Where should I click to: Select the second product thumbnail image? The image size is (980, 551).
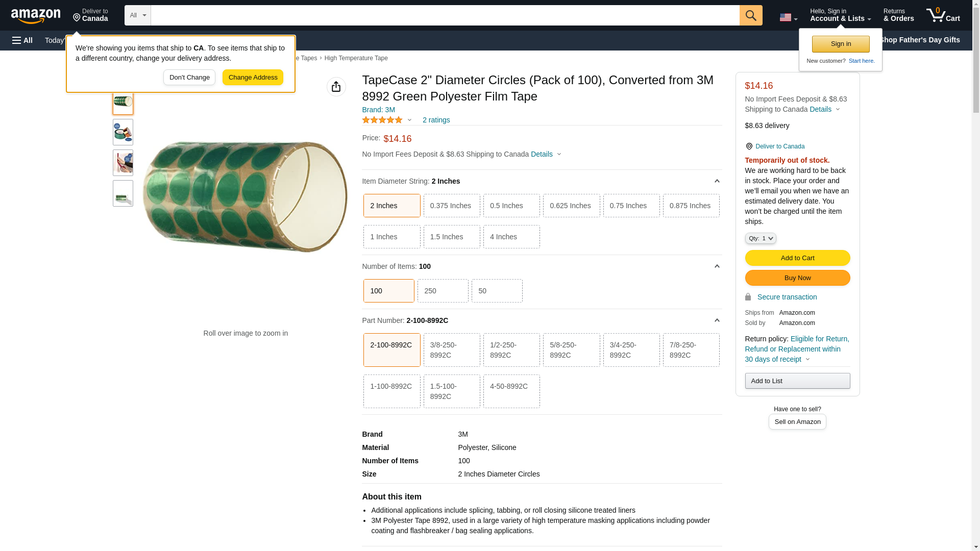click(123, 132)
